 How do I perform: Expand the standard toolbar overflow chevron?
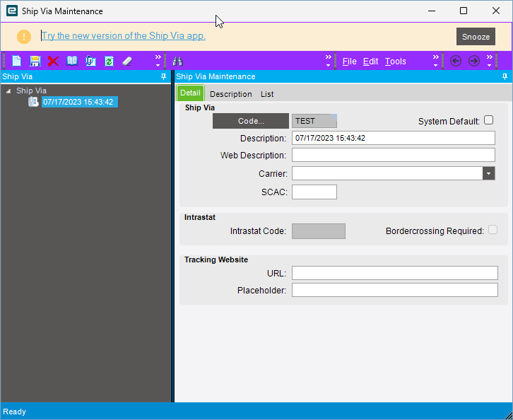tap(158, 61)
